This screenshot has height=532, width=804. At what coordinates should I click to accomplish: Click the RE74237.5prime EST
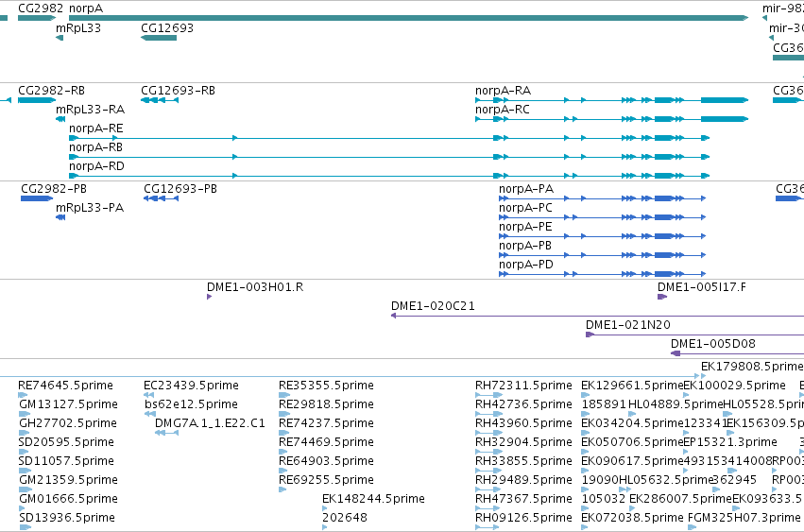coord(284,433)
